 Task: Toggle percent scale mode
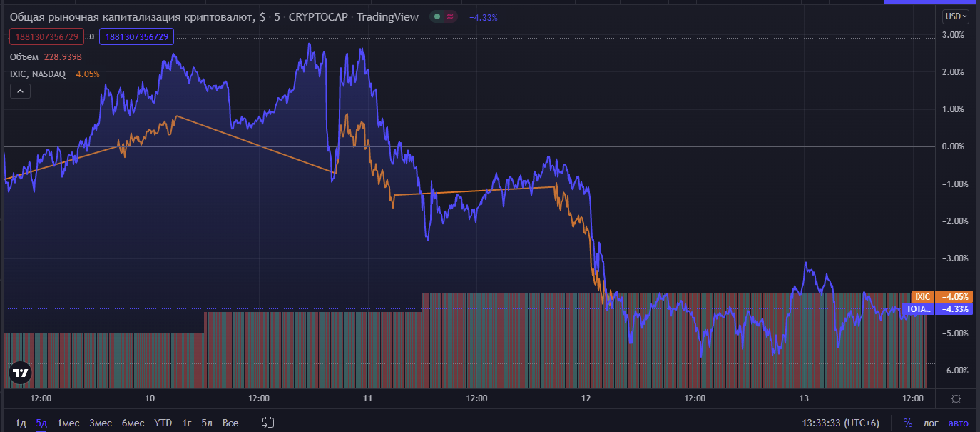(x=908, y=423)
